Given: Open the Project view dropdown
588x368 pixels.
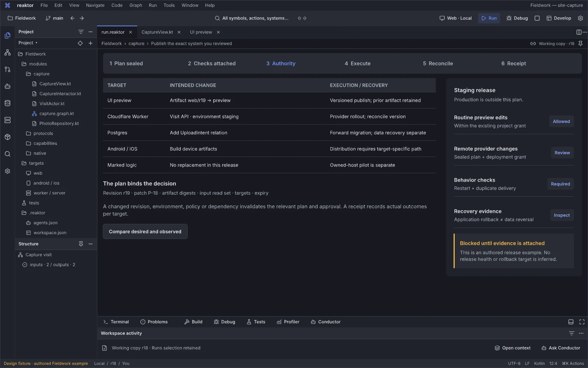Looking at the screenshot, I should (x=28, y=43).
